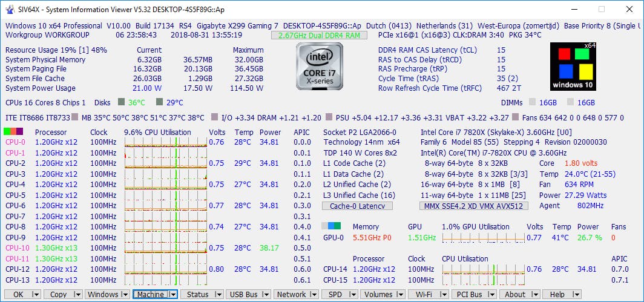This screenshot has height=302, width=644.
Task: Click the second DIMM 16GB square
Action: pos(571,102)
